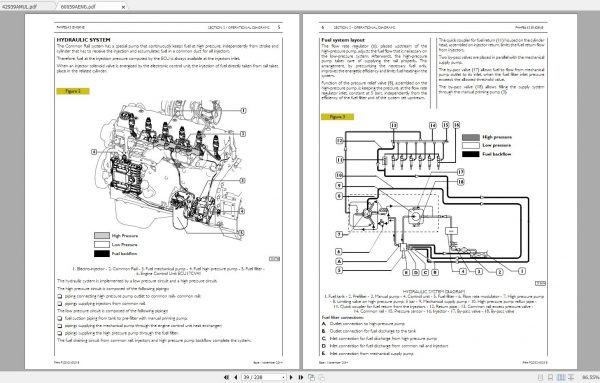Click the HYDRAULIC SYSTEM heading
The width and height of the screenshot is (600, 383).
click(x=83, y=40)
